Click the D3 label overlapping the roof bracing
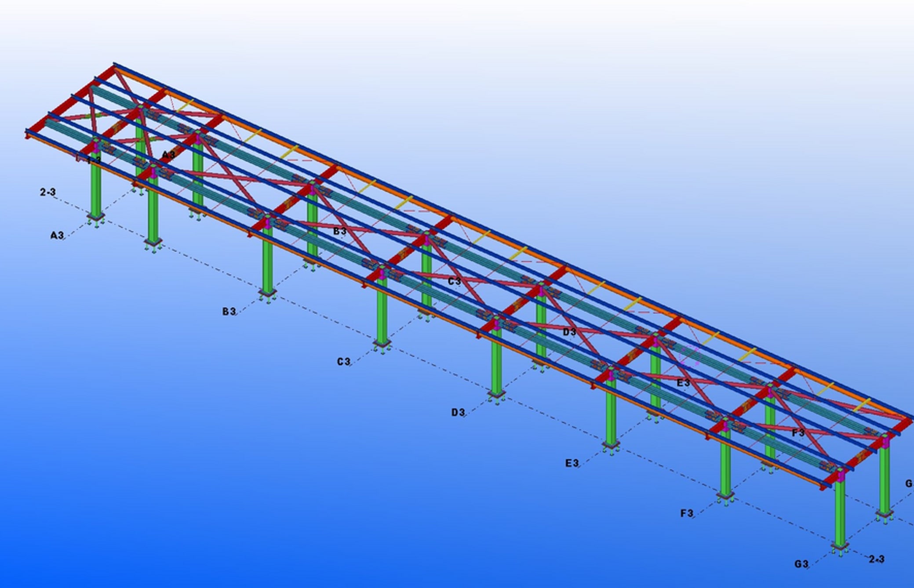Screen dimensions: 914x588 [x=569, y=332]
